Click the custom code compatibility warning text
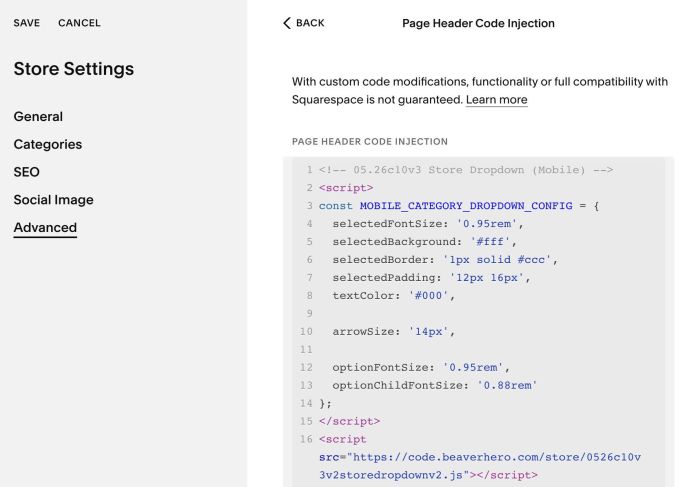Viewport: 700px width, 487px height. tap(480, 91)
